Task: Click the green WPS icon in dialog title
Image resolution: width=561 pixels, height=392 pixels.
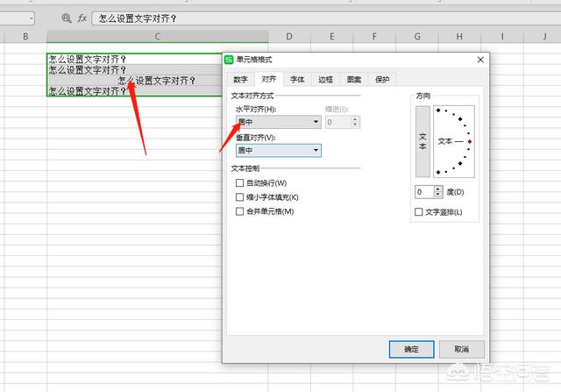Action: [x=230, y=60]
